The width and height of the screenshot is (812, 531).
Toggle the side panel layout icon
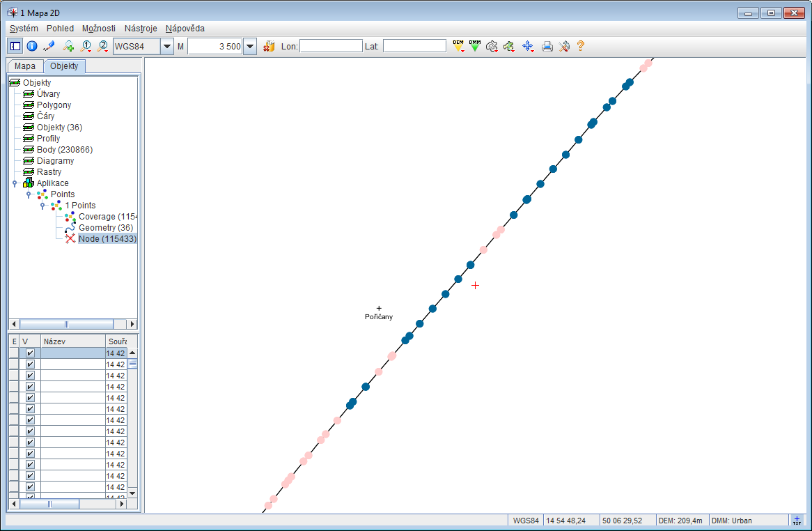point(15,46)
